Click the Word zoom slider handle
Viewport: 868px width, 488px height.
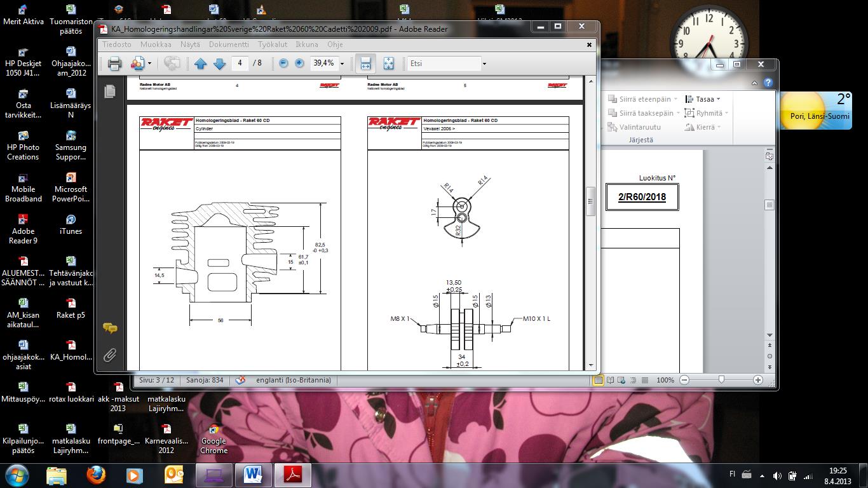(x=721, y=380)
